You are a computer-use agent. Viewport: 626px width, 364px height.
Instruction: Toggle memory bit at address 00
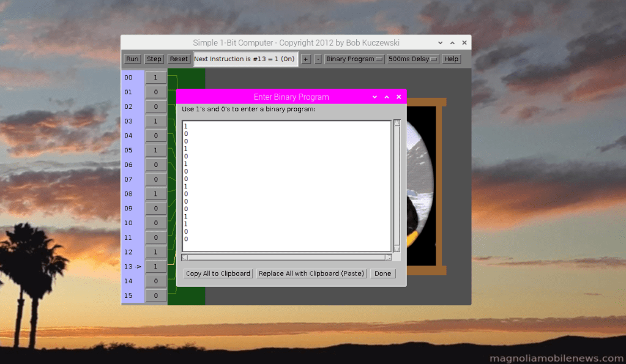pos(155,78)
